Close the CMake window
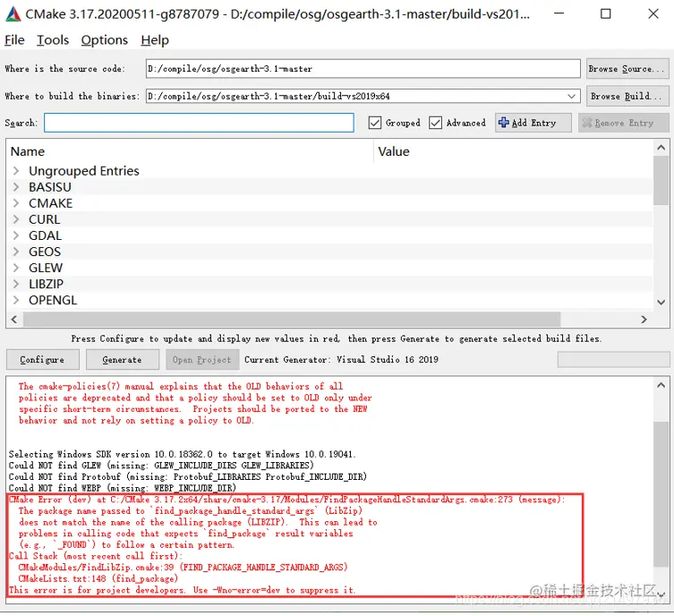Screen dimensions: 674x616 pos(653,13)
